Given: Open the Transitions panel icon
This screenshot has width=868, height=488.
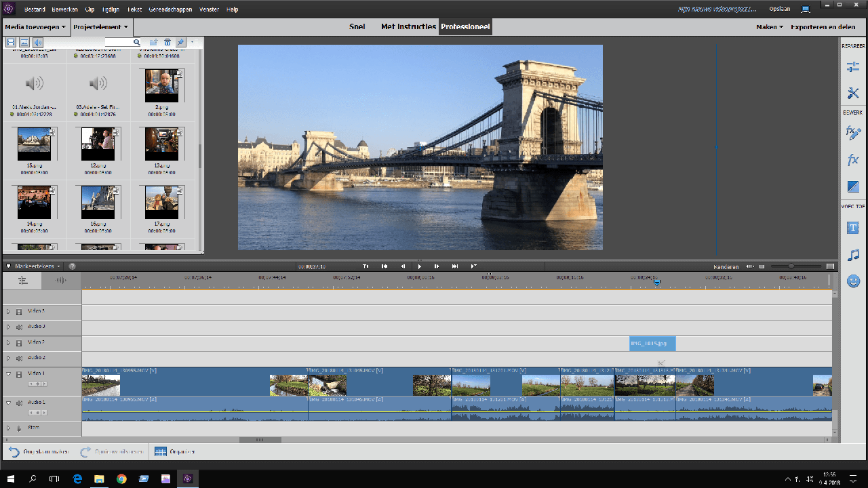Looking at the screenshot, I should 853,186.
